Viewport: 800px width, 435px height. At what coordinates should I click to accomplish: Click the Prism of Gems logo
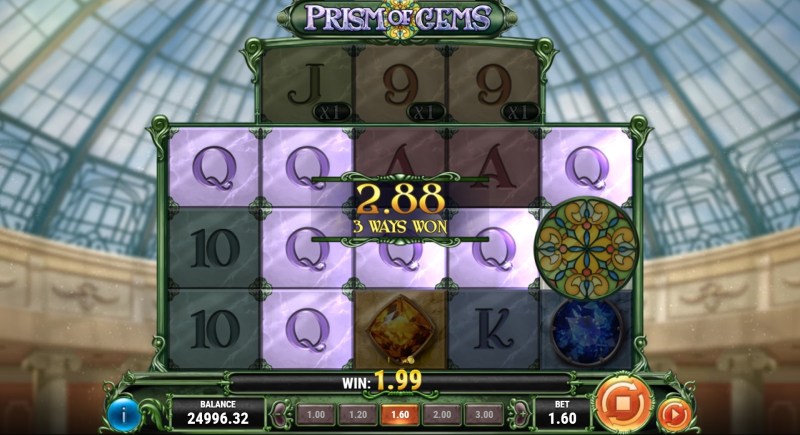[x=397, y=18]
